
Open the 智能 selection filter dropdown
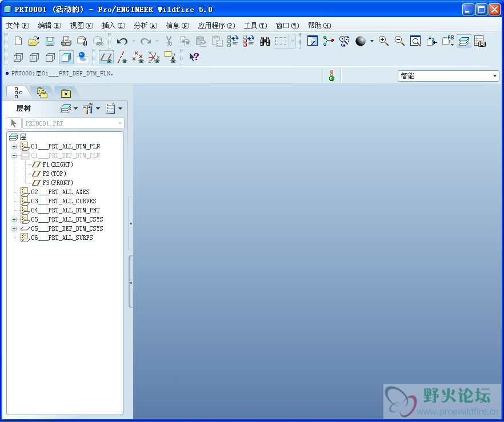point(448,76)
